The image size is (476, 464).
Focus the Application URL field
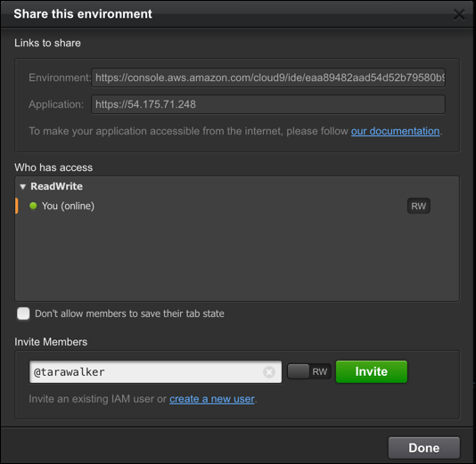pos(268,104)
